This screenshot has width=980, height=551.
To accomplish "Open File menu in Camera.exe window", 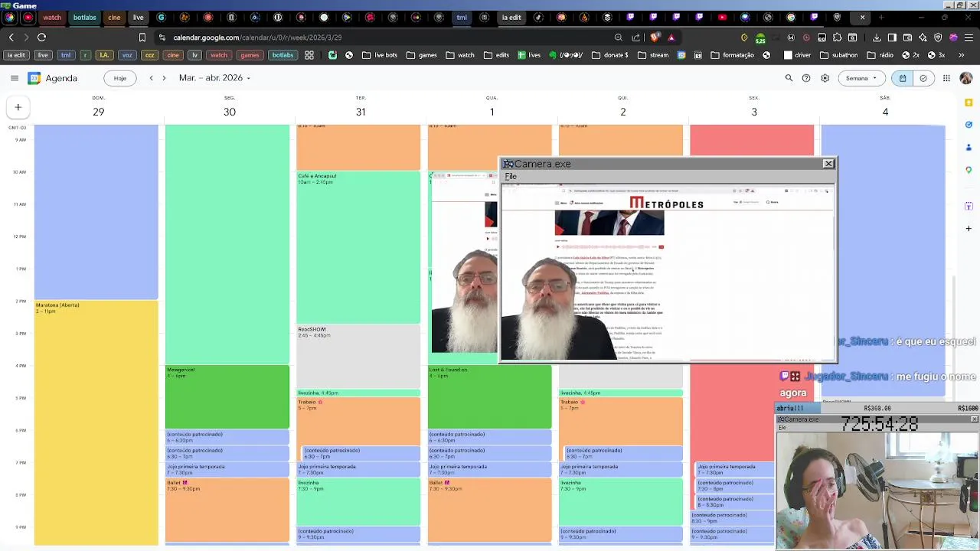I will coord(511,177).
